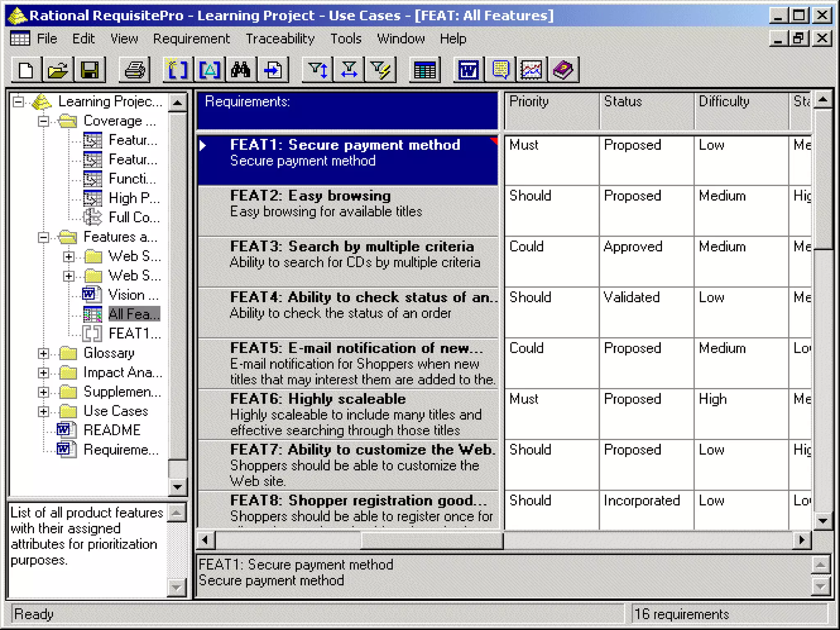
Task: Expand the Glossary folder node
Action: [x=43, y=354]
